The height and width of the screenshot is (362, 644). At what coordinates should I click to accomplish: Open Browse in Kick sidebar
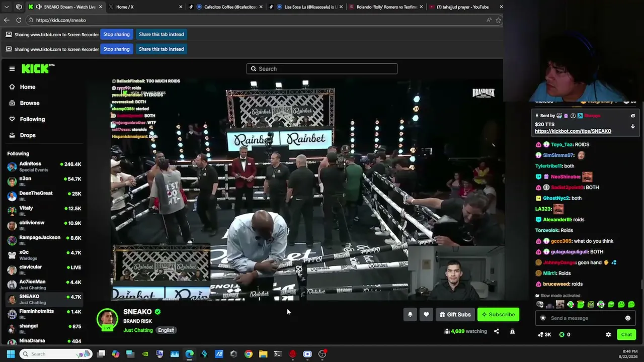(29, 103)
